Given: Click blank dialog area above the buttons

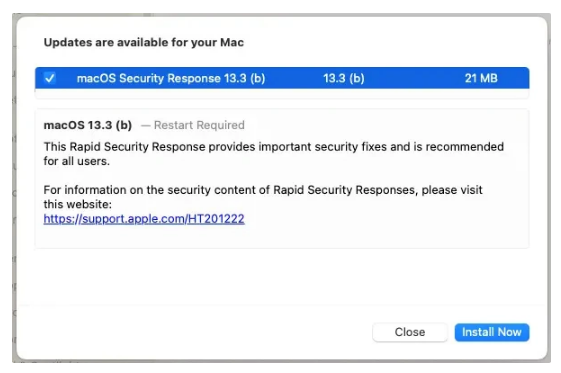Looking at the screenshot, I should tap(282, 277).
